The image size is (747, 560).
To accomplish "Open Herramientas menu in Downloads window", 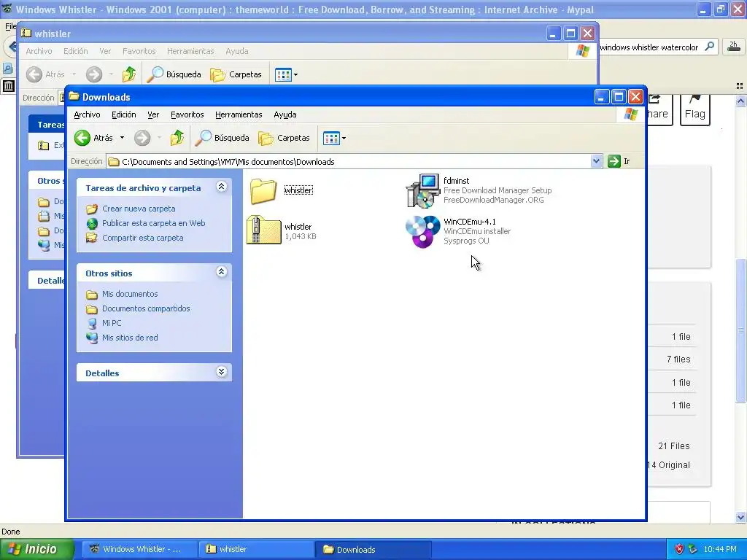I will tap(239, 114).
